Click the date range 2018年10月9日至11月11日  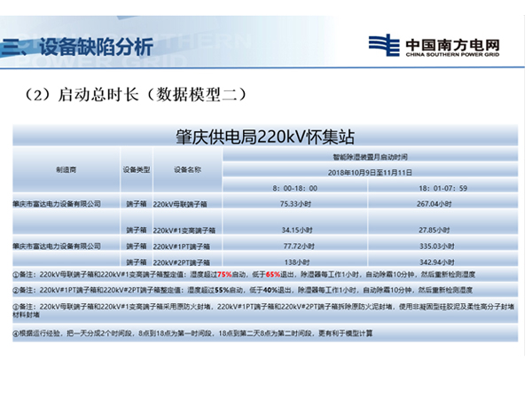pos(370,171)
